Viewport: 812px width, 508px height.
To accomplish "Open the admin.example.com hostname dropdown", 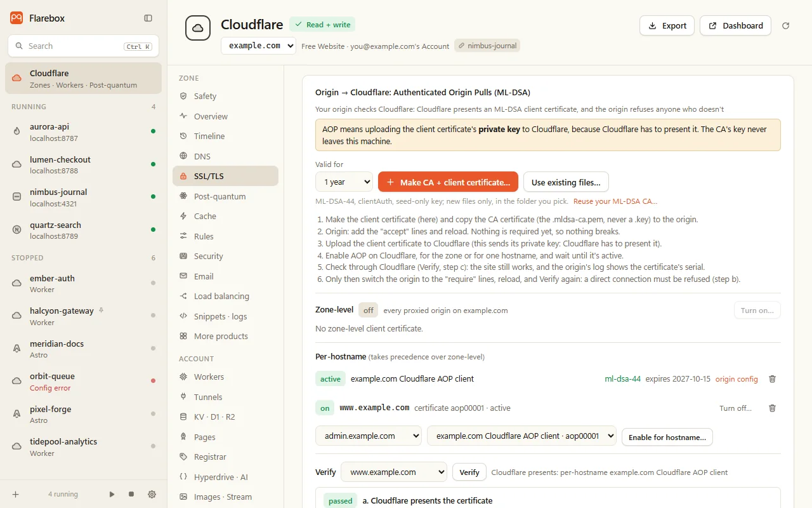I will 369,436.
